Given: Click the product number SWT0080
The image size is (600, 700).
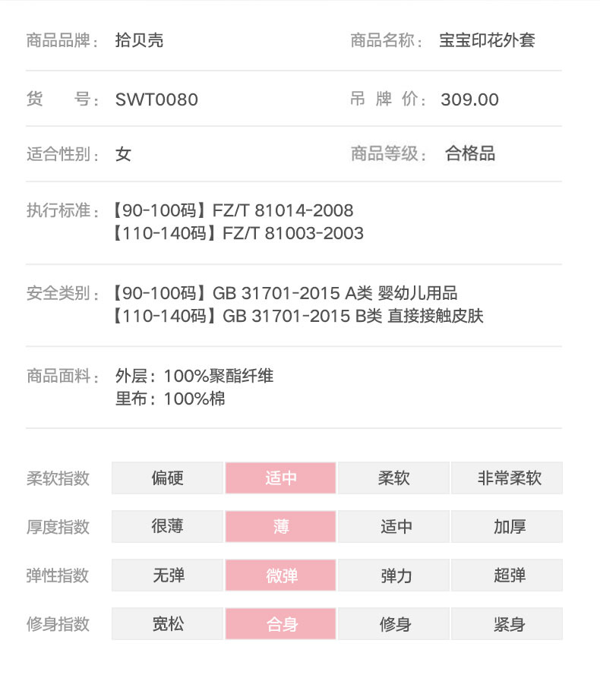Looking at the screenshot, I should tap(156, 99).
